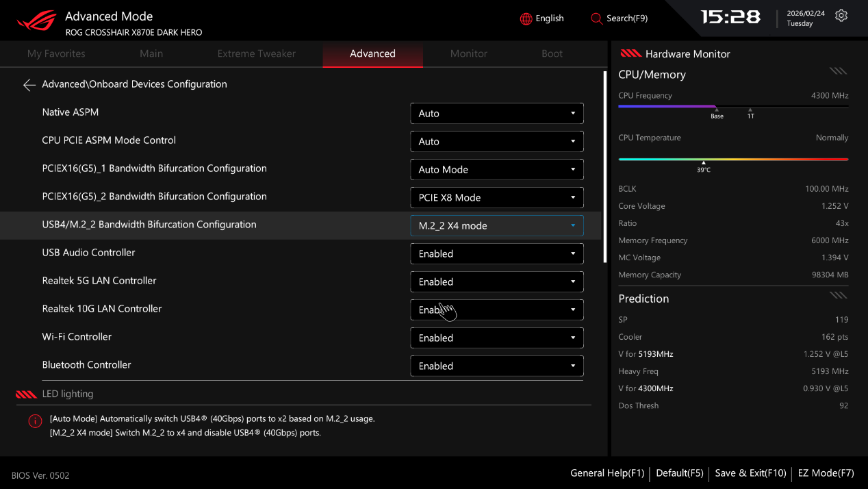Switch to EZ Mode(F7)
This screenshot has height=489, width=868.
pos(826,473)
